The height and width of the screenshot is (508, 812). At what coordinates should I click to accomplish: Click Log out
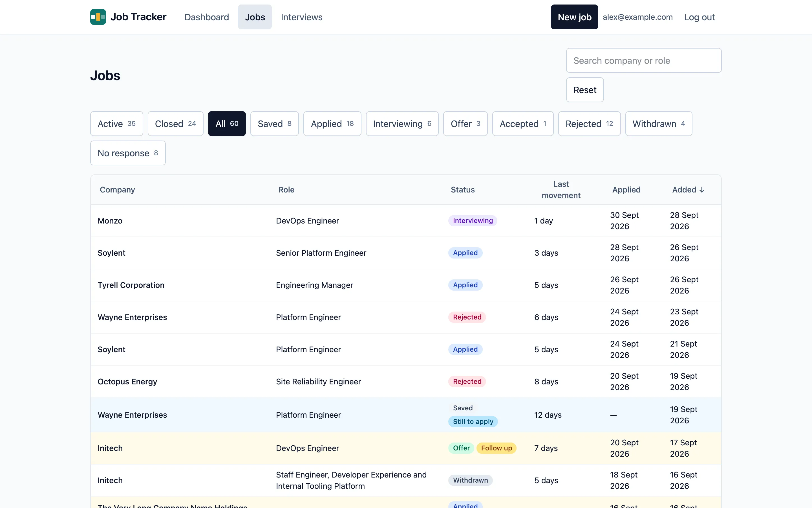tap(699, 17)
